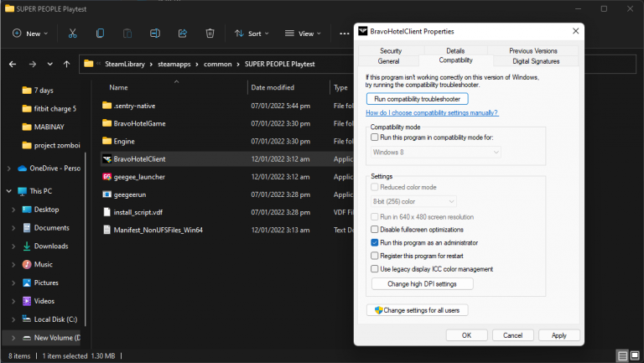Expand the Local Disk (C:) tree node

13,319
